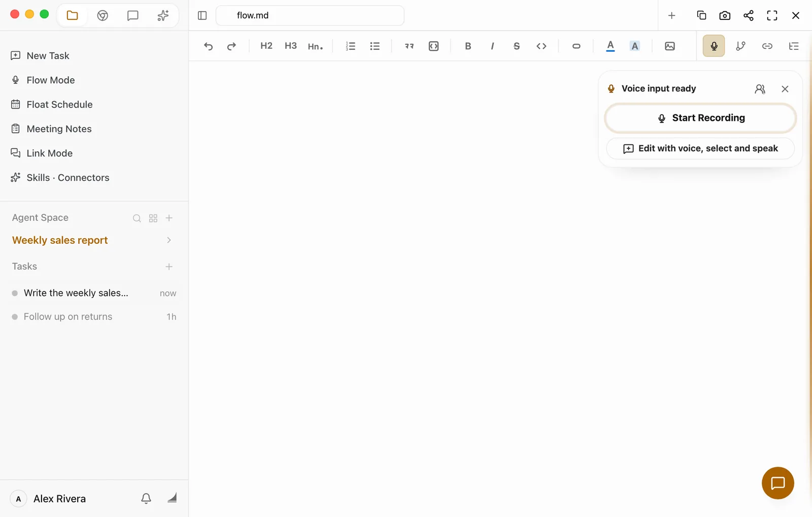This screenshot has width=812, height=517.
Task: Share the document
Action: click(749, 15)
